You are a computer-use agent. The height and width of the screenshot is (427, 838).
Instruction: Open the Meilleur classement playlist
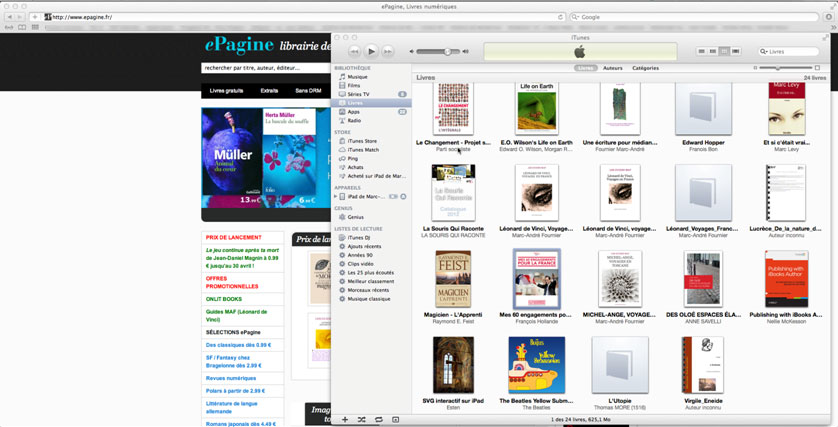(x=371, y=282)
